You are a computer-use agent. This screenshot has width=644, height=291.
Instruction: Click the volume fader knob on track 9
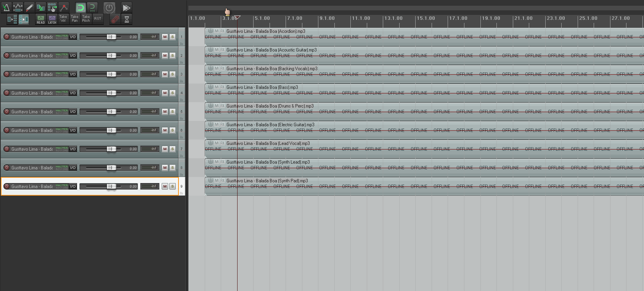coord(111,186)
